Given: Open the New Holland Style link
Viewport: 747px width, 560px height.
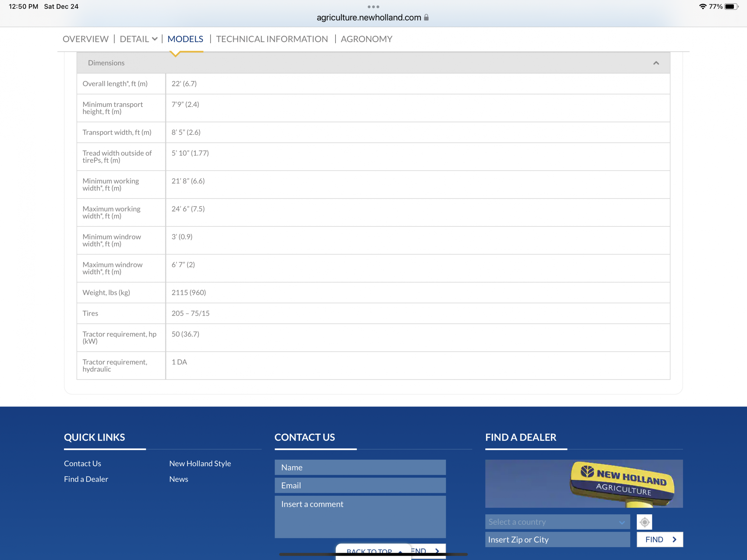Looking at the screenshot, I should pos(200,464).
